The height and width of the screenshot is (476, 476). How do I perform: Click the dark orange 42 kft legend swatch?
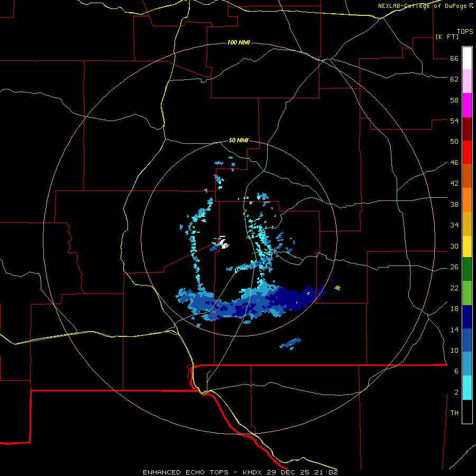(x=467, y=176)
